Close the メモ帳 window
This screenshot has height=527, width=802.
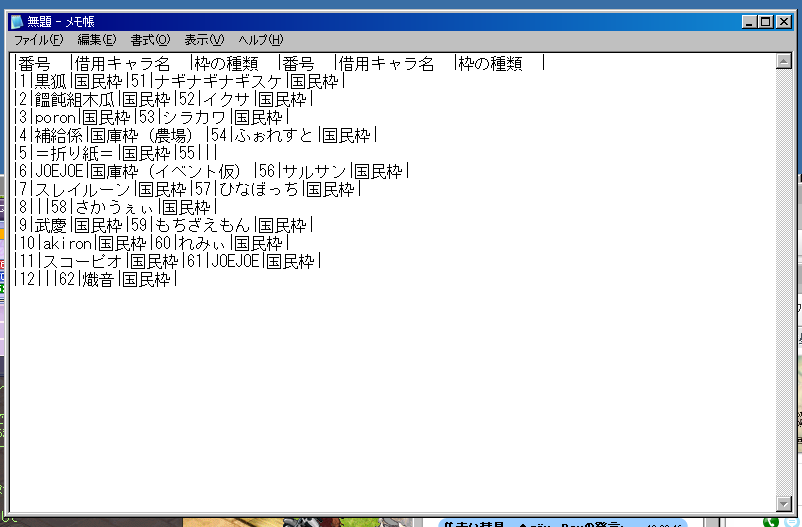click(783, 21)
